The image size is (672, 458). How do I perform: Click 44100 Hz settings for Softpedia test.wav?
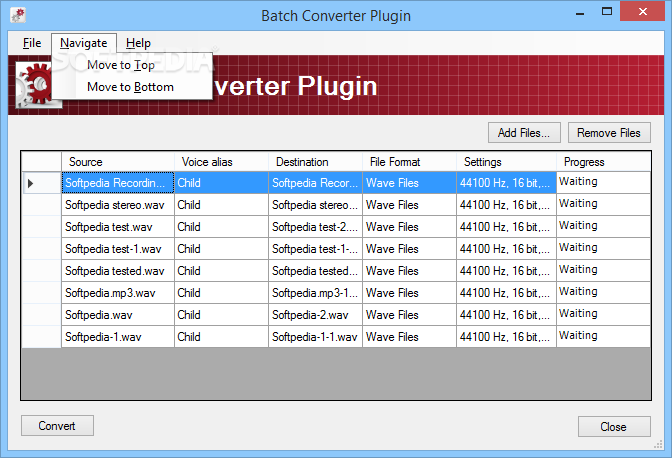[506, 227]
